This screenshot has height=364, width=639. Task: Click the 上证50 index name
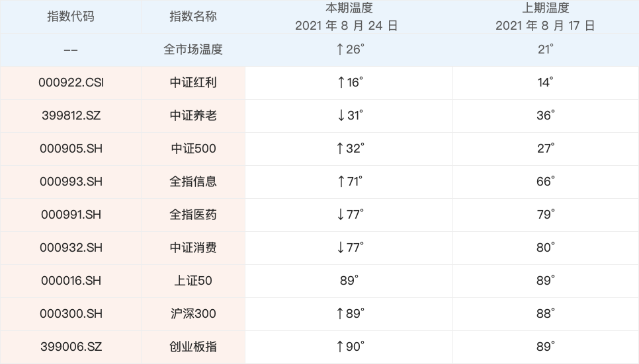pyautogui.click(x=193, y=281)
